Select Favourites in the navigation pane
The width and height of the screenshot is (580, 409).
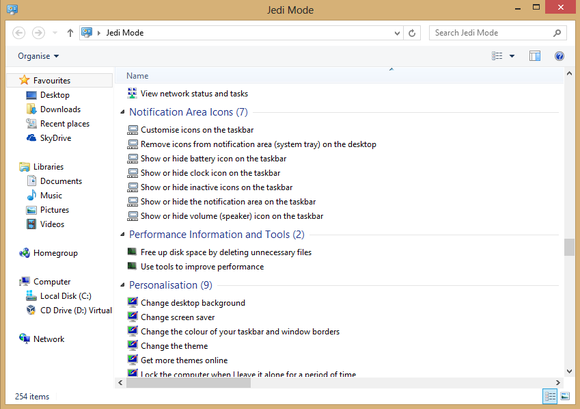click(x=51, y=80)
